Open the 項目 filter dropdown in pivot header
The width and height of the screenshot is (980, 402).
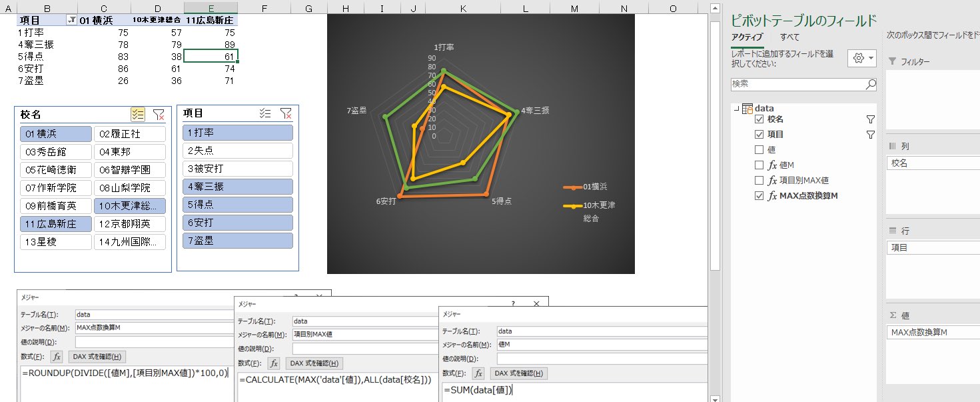pos(72,20)
